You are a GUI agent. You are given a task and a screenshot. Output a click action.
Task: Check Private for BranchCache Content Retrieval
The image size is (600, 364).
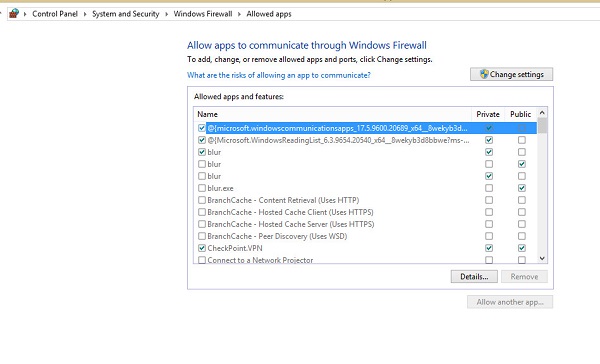tap(489, 200)
